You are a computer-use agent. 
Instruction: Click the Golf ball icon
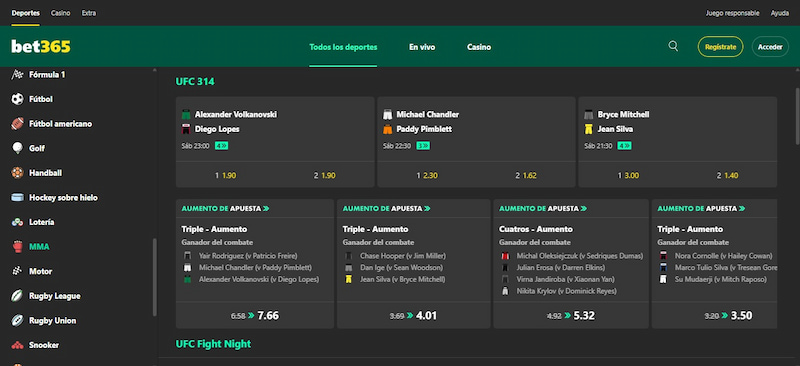[17, 148]
